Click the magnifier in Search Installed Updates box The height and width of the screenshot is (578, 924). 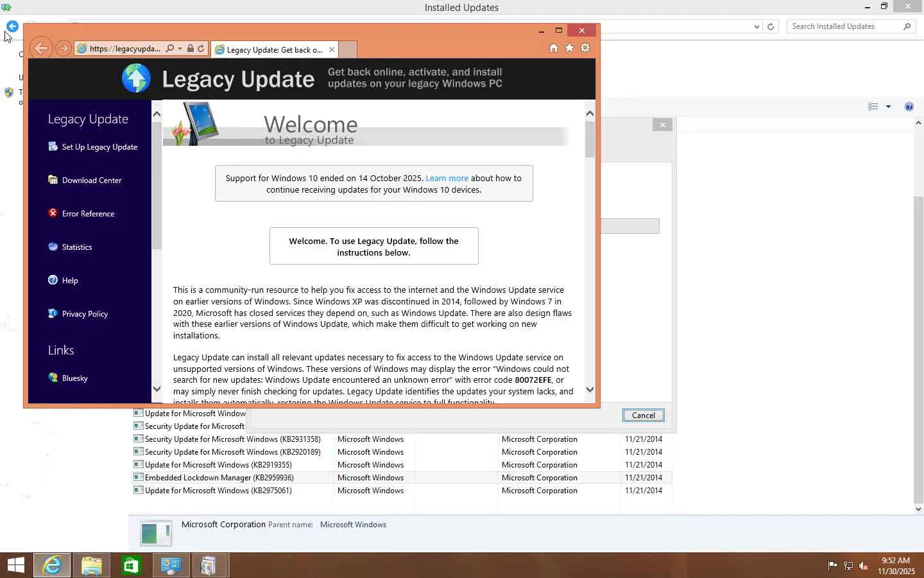(907, 26)
